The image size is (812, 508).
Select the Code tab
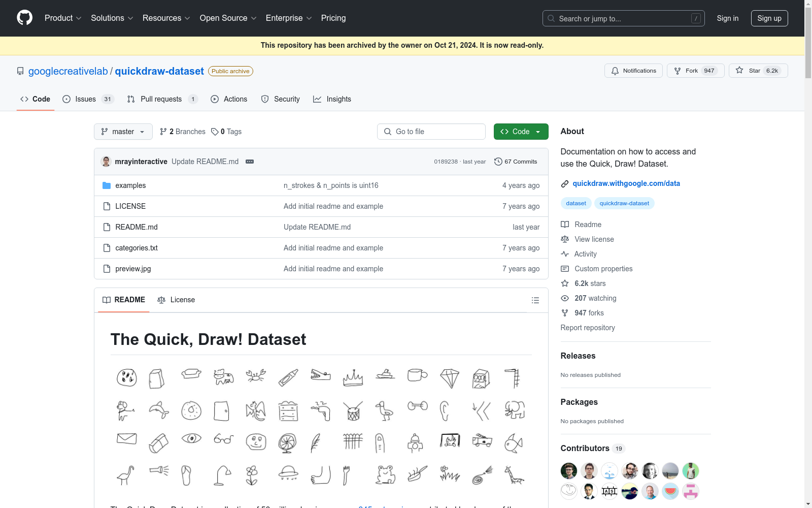[36, 99]
